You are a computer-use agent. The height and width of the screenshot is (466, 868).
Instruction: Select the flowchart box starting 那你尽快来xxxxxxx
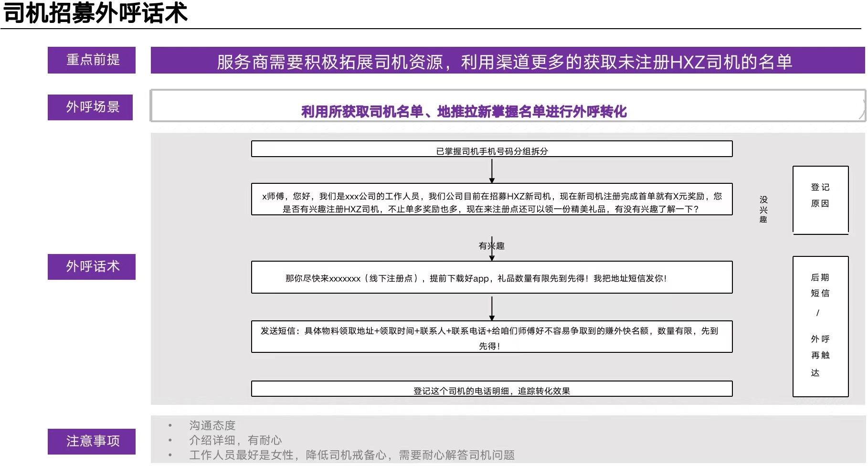[x=492, y=277]
